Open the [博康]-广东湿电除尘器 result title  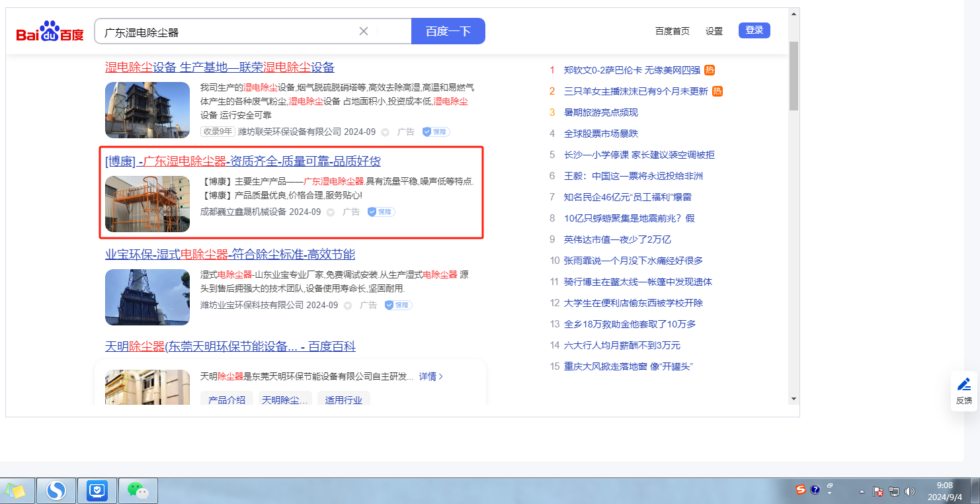(243, 161)
